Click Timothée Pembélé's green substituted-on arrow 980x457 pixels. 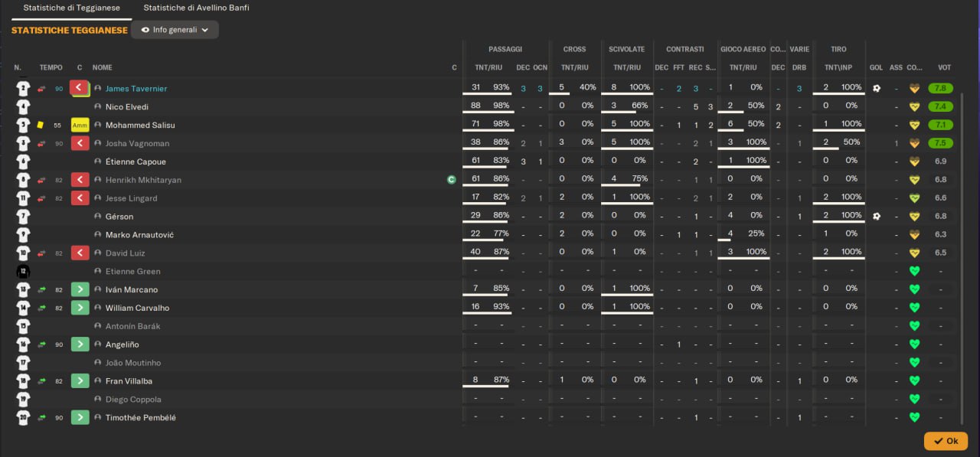click(79, 417)
